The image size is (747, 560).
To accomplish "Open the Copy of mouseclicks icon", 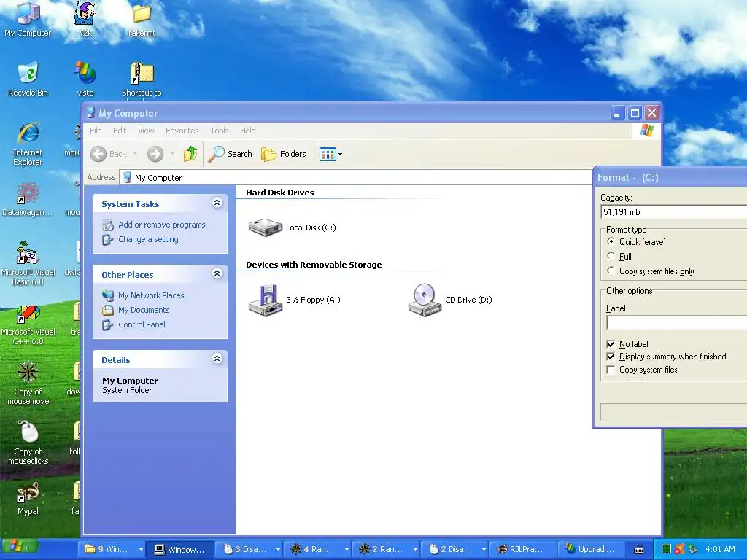I will click(x=28, y=443).
